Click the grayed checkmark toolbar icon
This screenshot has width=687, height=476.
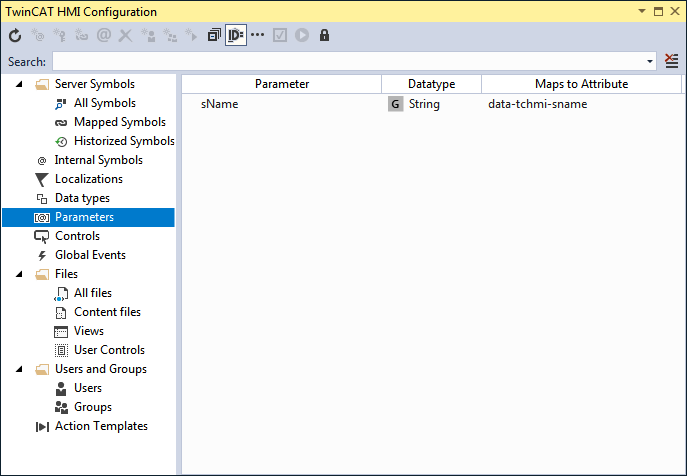pos(280,36)
